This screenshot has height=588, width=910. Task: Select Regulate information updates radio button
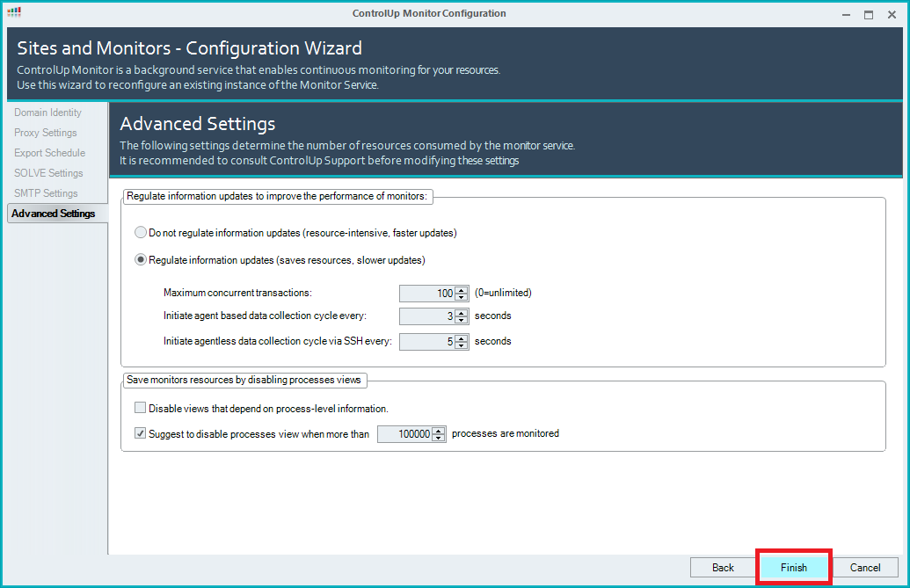click(141, 260)
